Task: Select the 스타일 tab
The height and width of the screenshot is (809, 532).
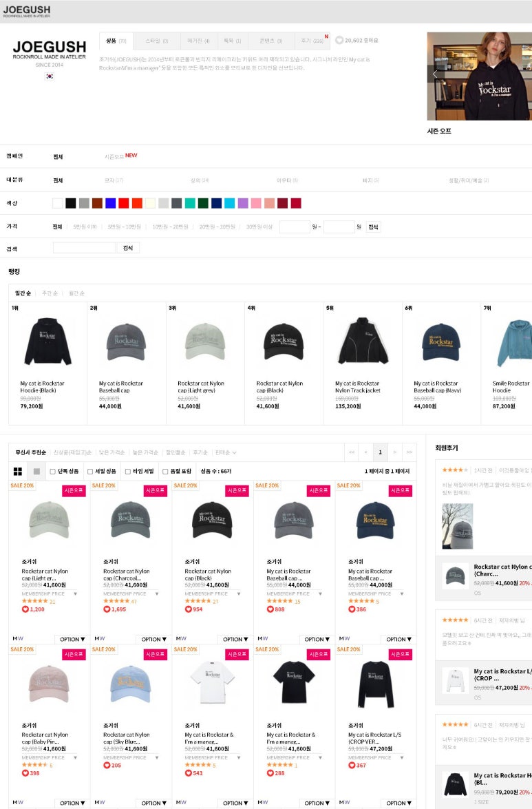Action: pyautogui.click(x=157, y=41)
